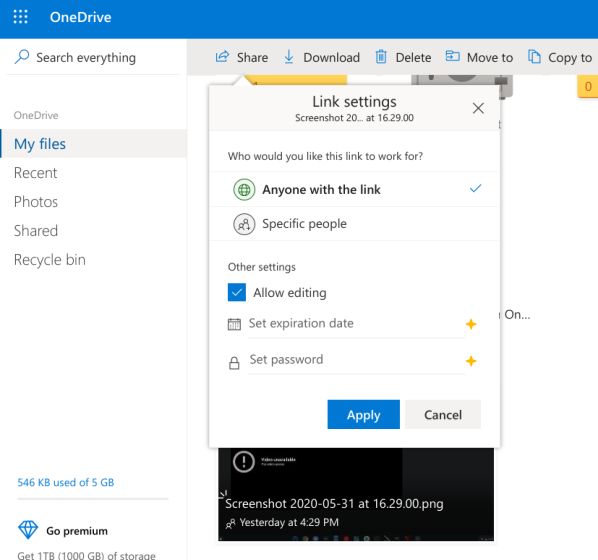Click the Get 1TB (1000 GB) of storage text
Image resolution: width=598 pixels, height=560 pixels.
click(x=87, y=555)
